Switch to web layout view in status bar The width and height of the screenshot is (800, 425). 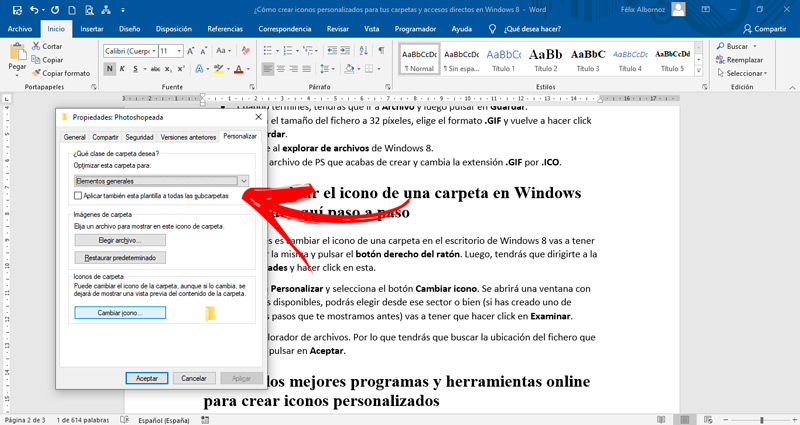(708, 420)
